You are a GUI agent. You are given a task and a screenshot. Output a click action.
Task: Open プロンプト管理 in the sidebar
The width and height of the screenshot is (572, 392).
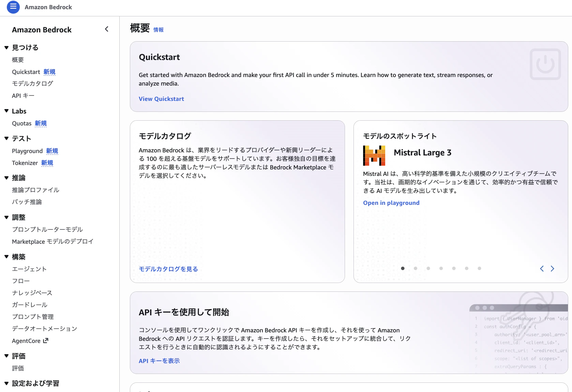click(x=33, y=317)
